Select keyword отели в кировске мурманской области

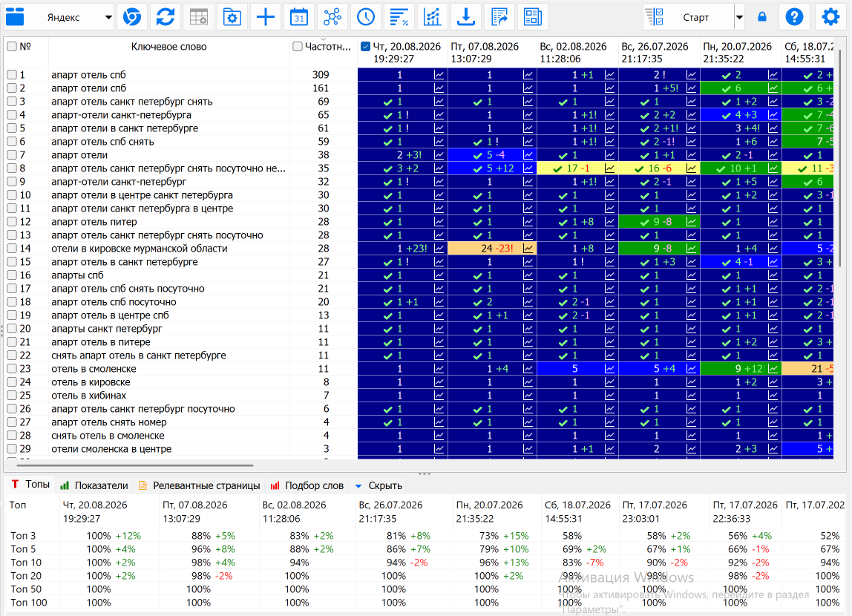click(x=140, y=249)
